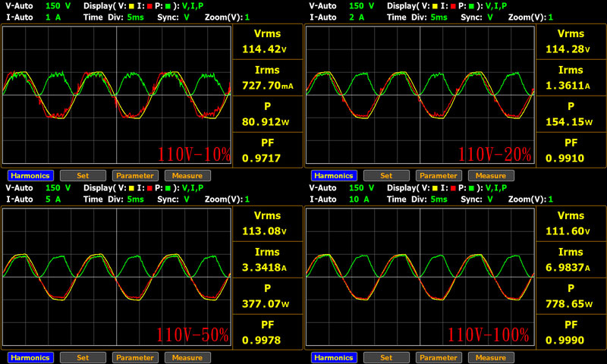The width and height of the screenshot is (607, 364).
Task: Click the I-Auto range value 2 A
Action: (x=357, y=17)
